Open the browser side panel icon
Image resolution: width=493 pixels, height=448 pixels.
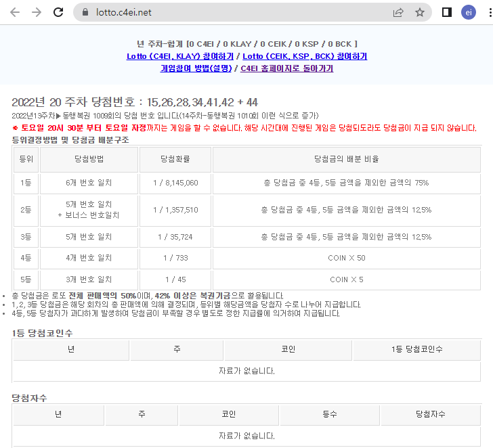447,12
